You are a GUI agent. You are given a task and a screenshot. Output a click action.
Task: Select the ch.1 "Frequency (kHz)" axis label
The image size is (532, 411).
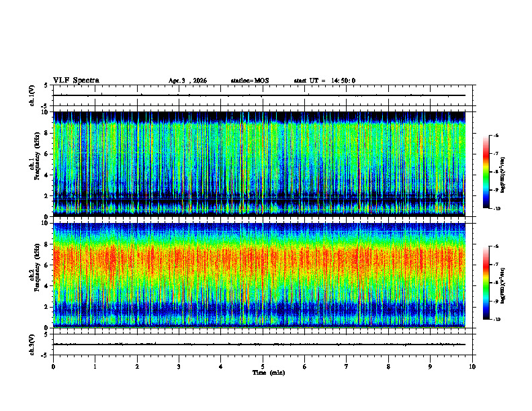[x=37, y=156]
